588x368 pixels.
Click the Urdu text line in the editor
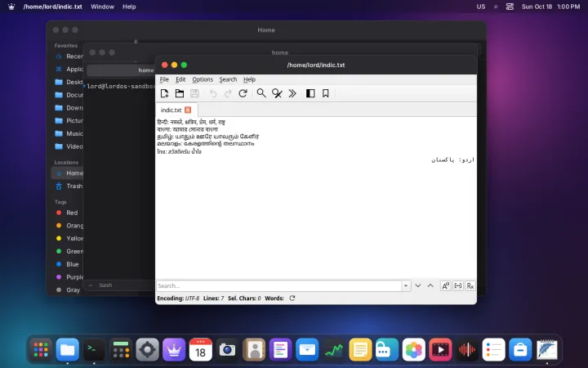point(452,159)
